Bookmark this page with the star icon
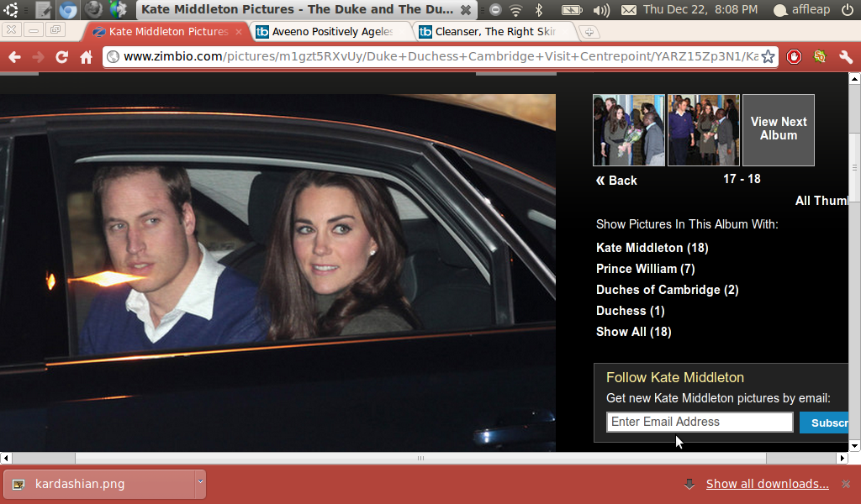861x504 pixels. point(769,56)
